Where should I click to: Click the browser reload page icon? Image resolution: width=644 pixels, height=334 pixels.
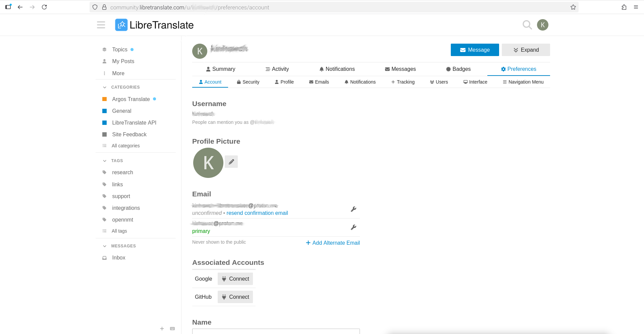click(44, 7)
